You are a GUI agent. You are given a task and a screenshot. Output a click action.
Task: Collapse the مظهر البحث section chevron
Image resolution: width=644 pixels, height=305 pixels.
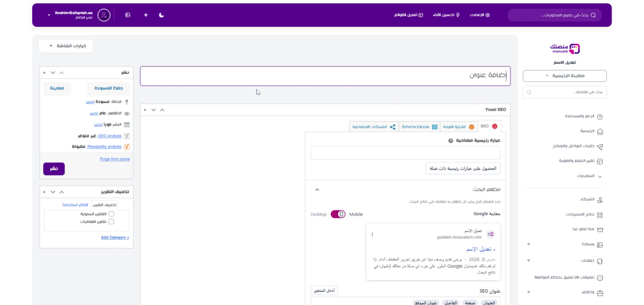[317, 190]
